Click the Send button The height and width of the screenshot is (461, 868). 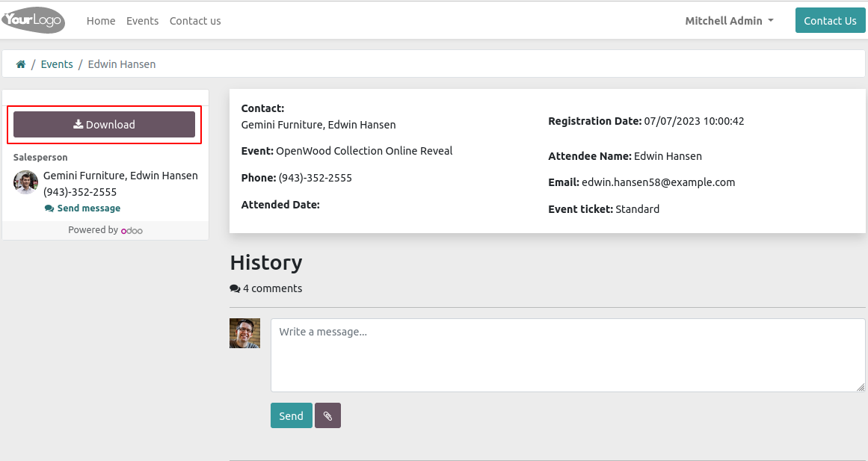click(x=291, y=415)
